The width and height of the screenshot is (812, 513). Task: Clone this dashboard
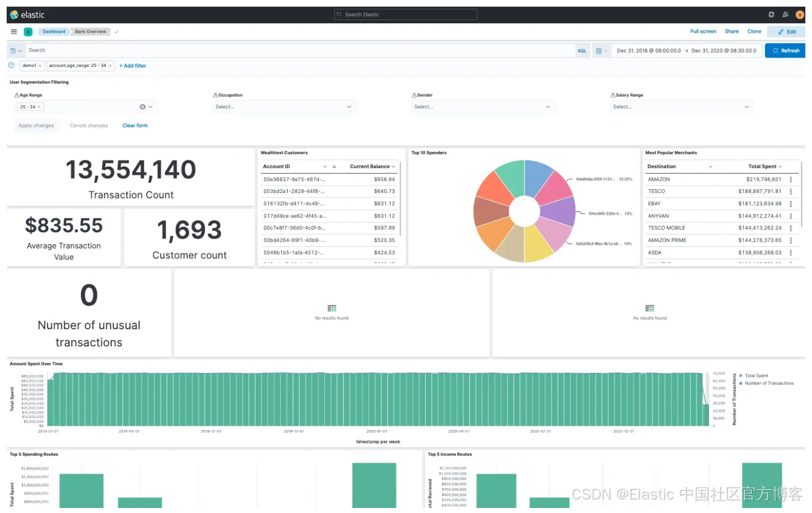(x=754, y=32)
